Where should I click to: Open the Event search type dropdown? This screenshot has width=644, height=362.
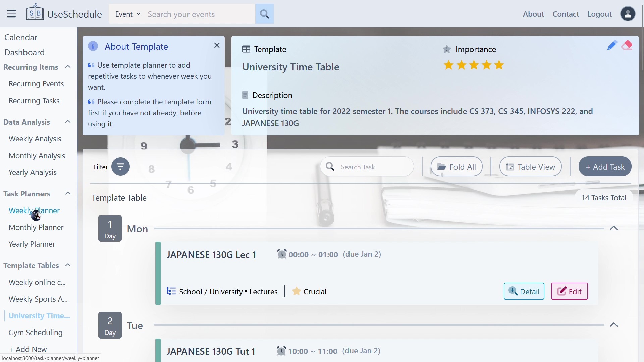127,14
